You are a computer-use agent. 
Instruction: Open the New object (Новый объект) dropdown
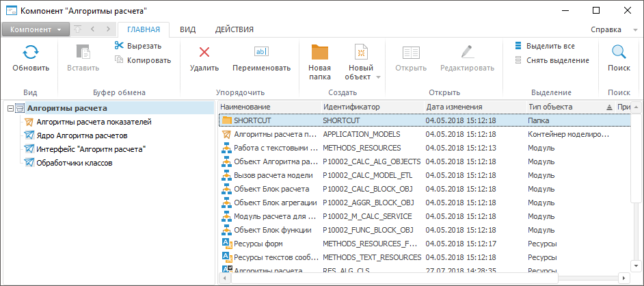tap(378, 77)
